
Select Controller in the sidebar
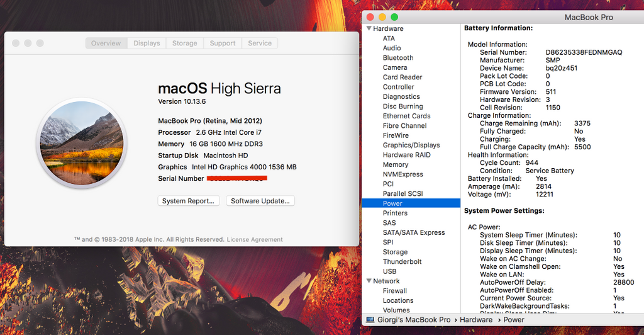click(x=398, y=87)
